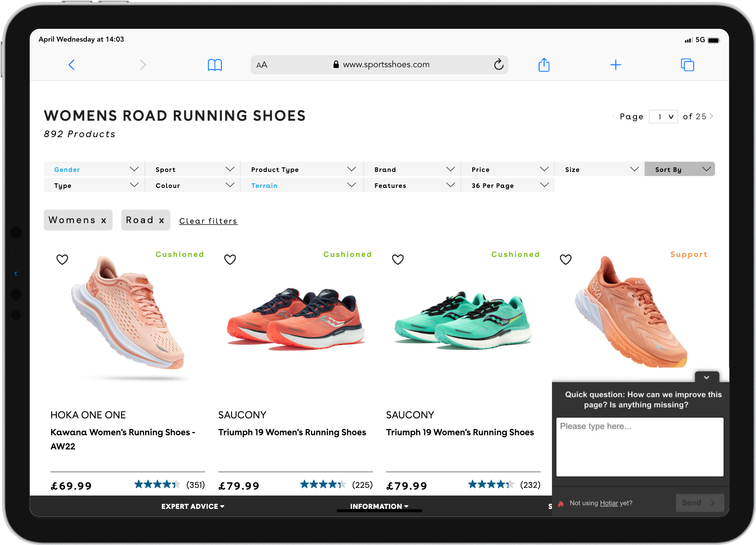The width and height of the screenshot is (756, 545).
Task: Expand the Price filter dropdown
Action: click(x=508, y=169)
